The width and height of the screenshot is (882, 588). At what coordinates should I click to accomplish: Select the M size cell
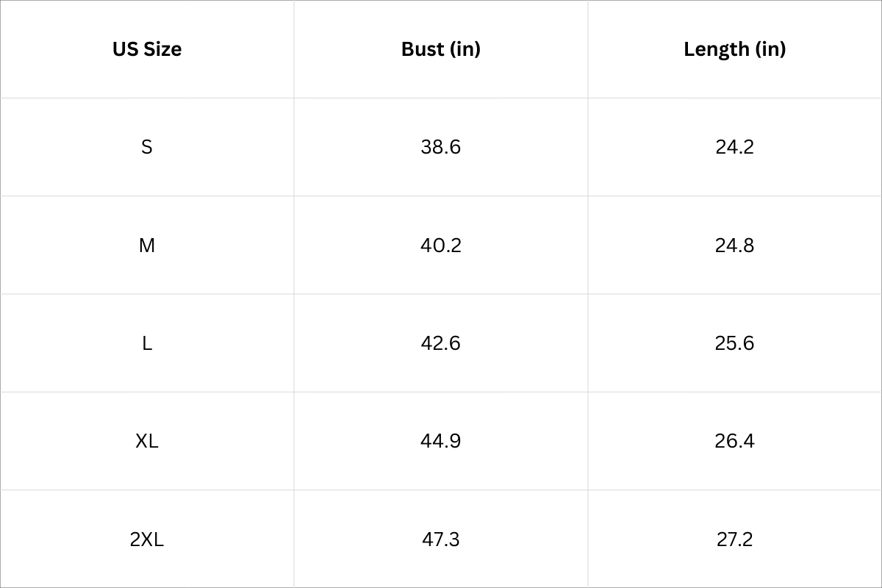tap(147, 245)
